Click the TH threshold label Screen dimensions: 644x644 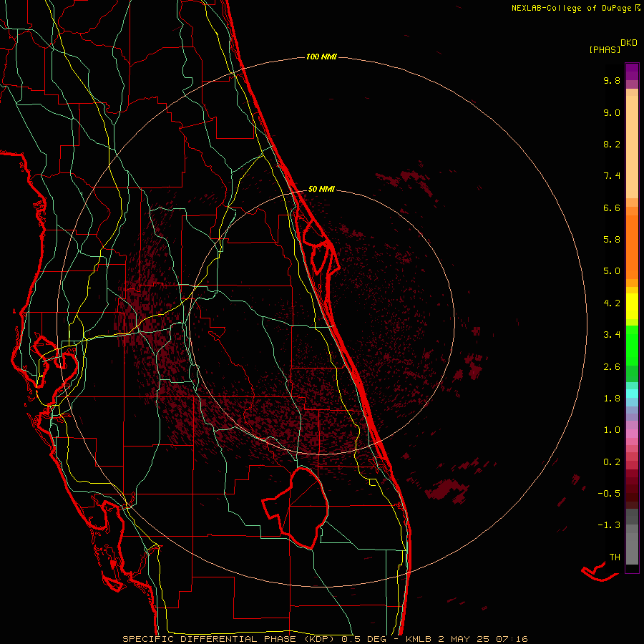(615, 557)
